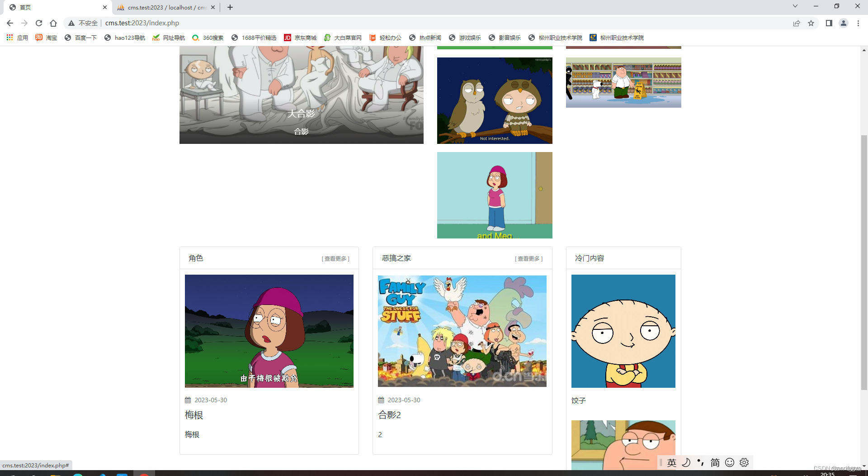Click the not-secure warning icon
Image resolution: width=868 pixels, height=476 pixels.
(71, 23)
